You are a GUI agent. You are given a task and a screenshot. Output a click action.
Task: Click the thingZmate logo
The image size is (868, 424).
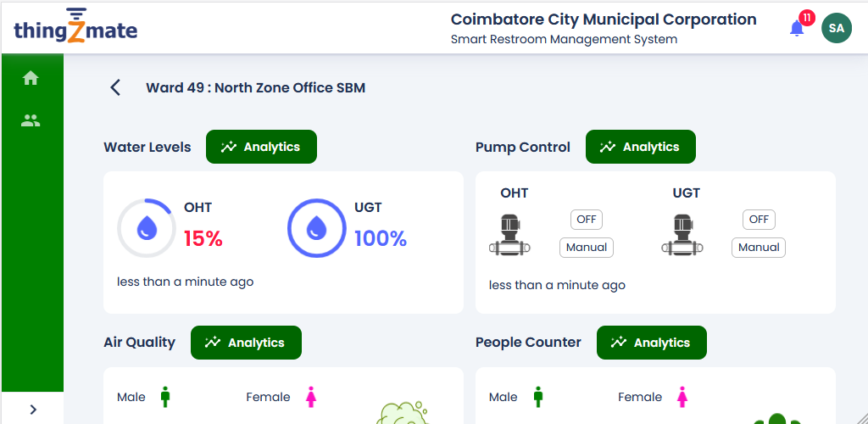tap(75, 27)
